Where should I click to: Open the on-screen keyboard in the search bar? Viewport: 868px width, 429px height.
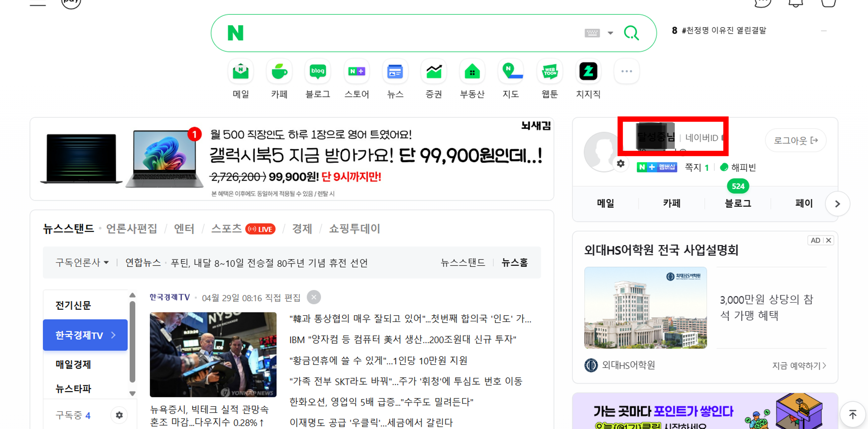coord(593,33)
